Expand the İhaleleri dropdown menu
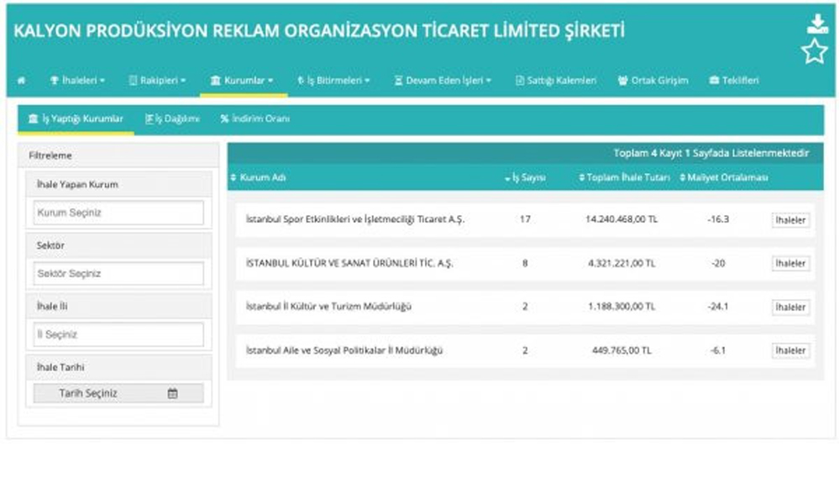This screenshot has height=504, width=840. click(78, 81)
